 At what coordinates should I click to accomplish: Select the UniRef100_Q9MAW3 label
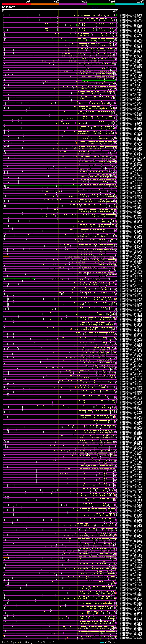click(131, 90)
